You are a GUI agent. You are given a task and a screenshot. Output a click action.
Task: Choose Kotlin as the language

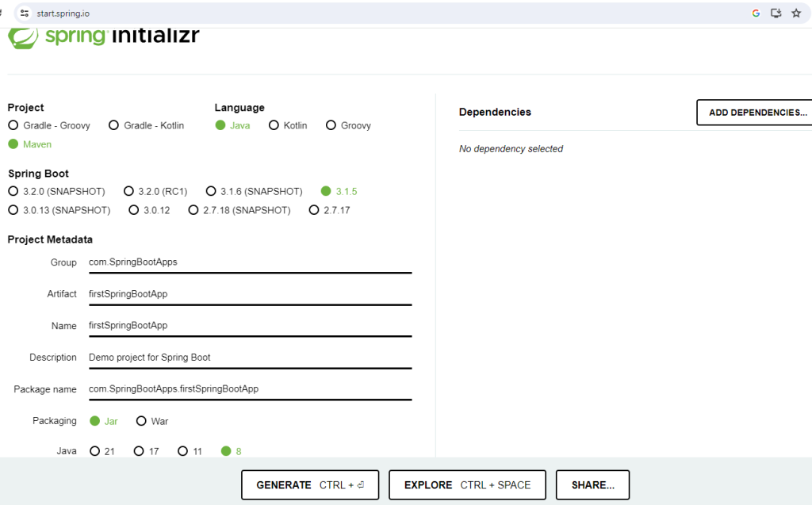point(288,125)
